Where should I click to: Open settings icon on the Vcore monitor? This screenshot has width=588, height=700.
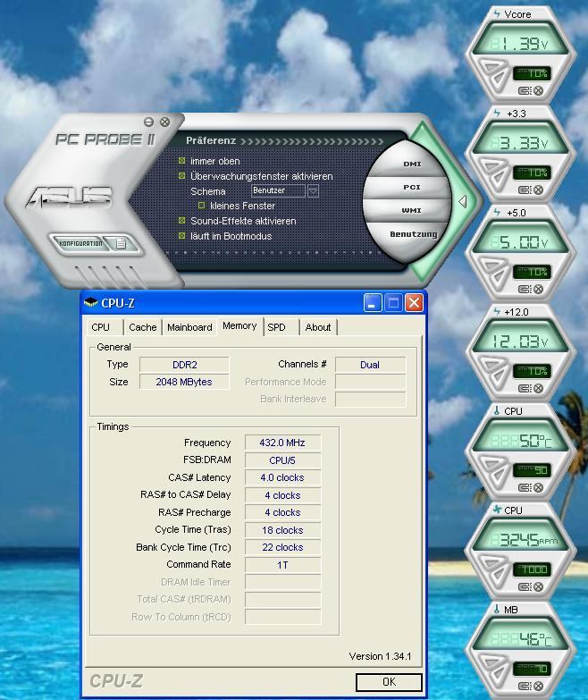(525, 91)
